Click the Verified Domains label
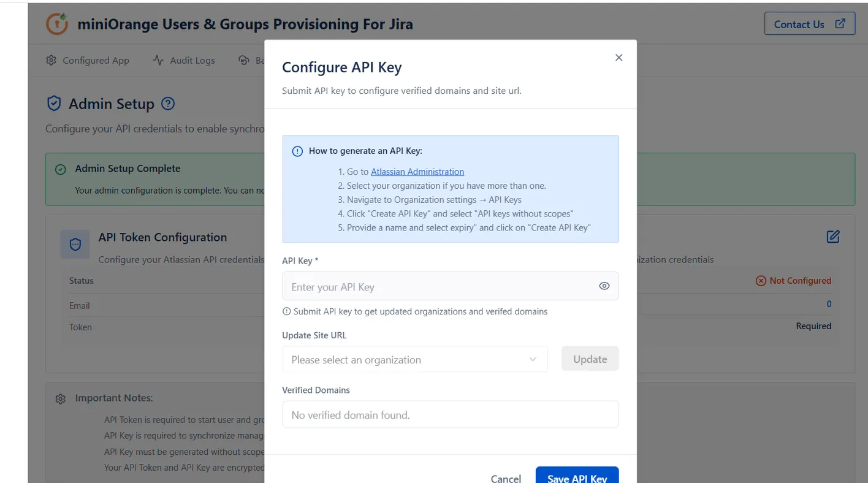 [x=316, y=390]
